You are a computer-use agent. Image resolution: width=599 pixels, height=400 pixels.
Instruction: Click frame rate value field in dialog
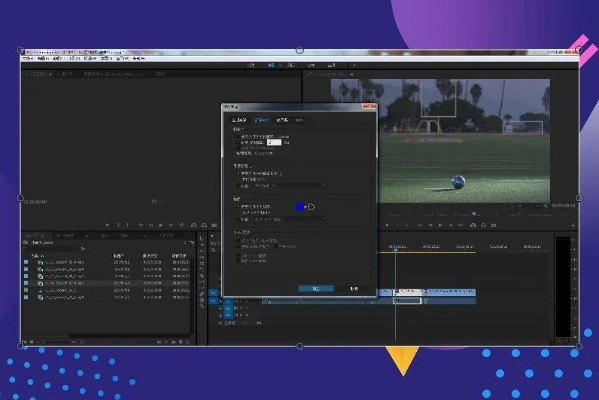(x=274, y=143)
